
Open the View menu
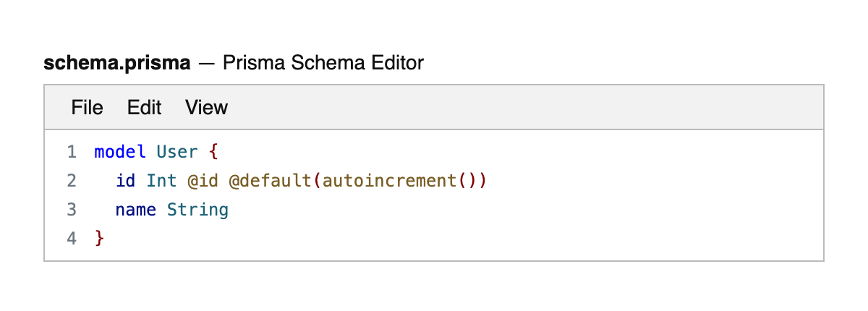(x=206, y=108)
